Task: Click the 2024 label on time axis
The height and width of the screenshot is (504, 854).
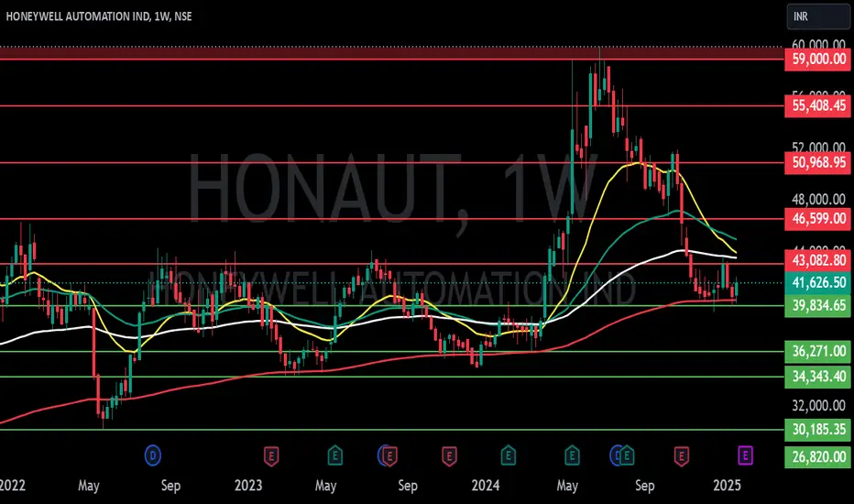Action: point(486,486)
